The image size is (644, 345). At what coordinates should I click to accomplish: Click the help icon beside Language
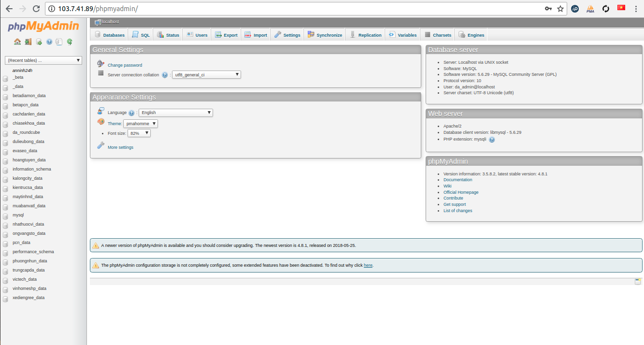131,113
